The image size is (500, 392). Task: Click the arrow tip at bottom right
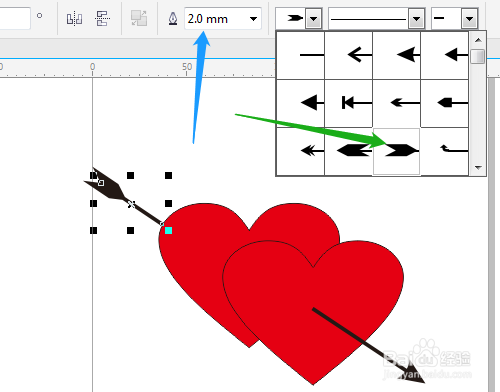pyautogui.click(x=413, y=375)
